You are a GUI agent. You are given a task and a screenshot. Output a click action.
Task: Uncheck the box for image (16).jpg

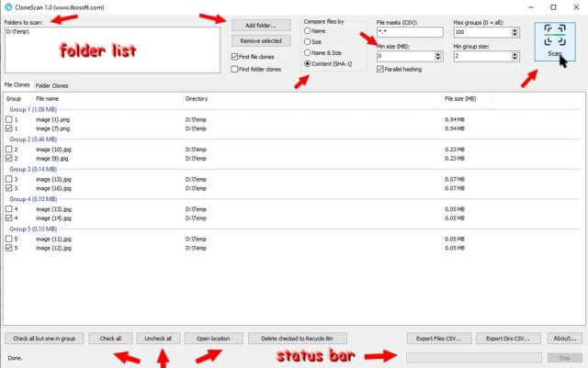[8, 188]
